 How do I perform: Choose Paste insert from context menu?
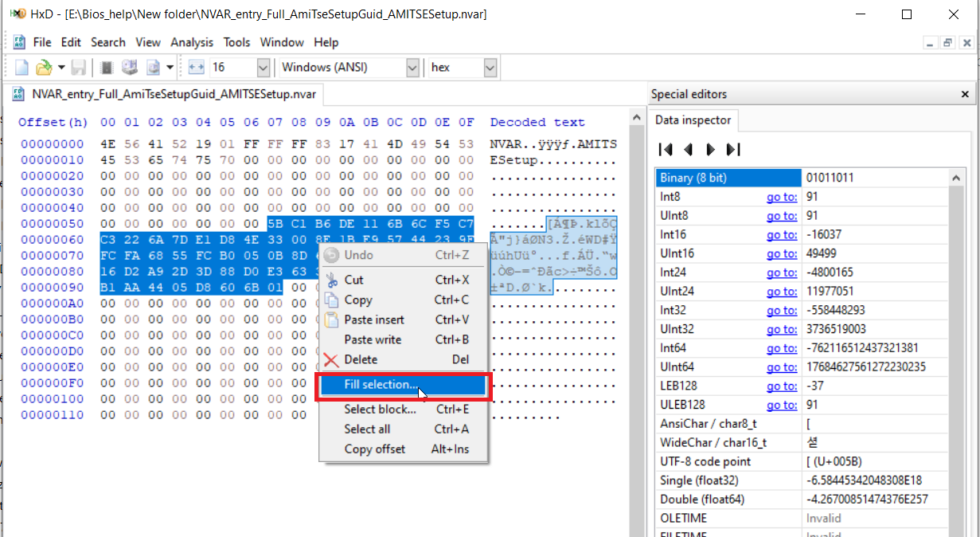pyautogui.click(x=404, y=319)
